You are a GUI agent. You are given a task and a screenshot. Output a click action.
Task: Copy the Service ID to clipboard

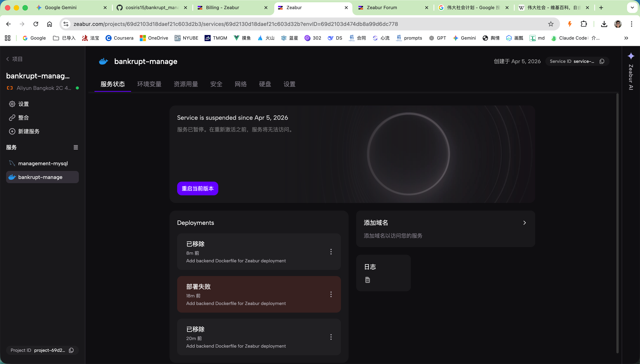tap(602, 61)
